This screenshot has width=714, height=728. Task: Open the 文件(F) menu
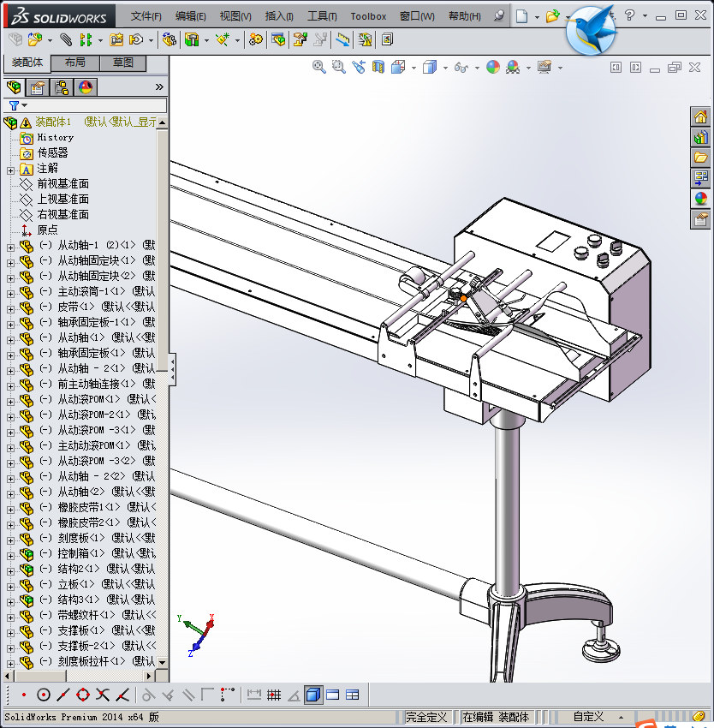point(146,16)
